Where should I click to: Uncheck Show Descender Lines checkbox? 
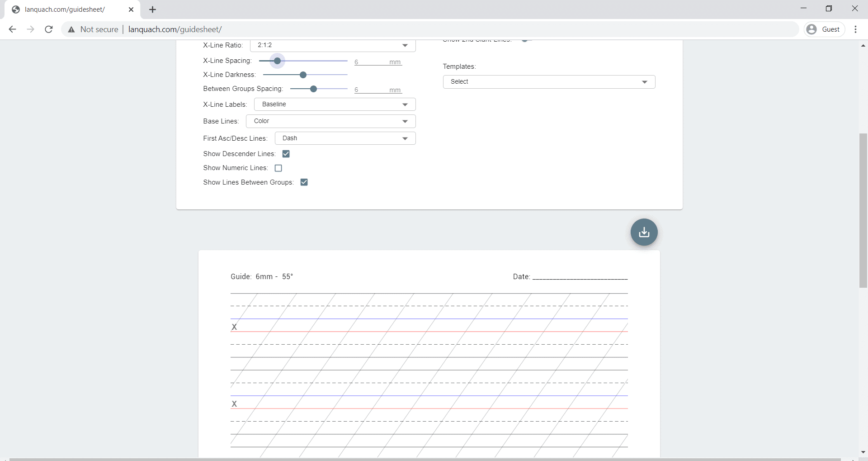286,154
